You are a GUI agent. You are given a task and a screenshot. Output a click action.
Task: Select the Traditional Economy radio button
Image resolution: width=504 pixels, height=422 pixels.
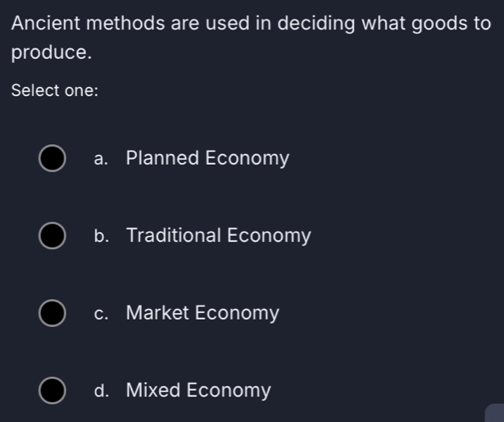52,237
